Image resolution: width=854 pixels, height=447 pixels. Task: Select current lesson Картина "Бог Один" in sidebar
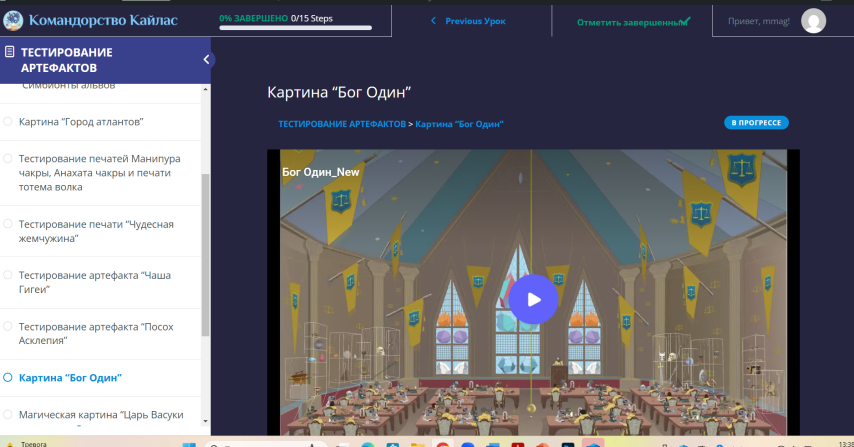click(70, 378)
